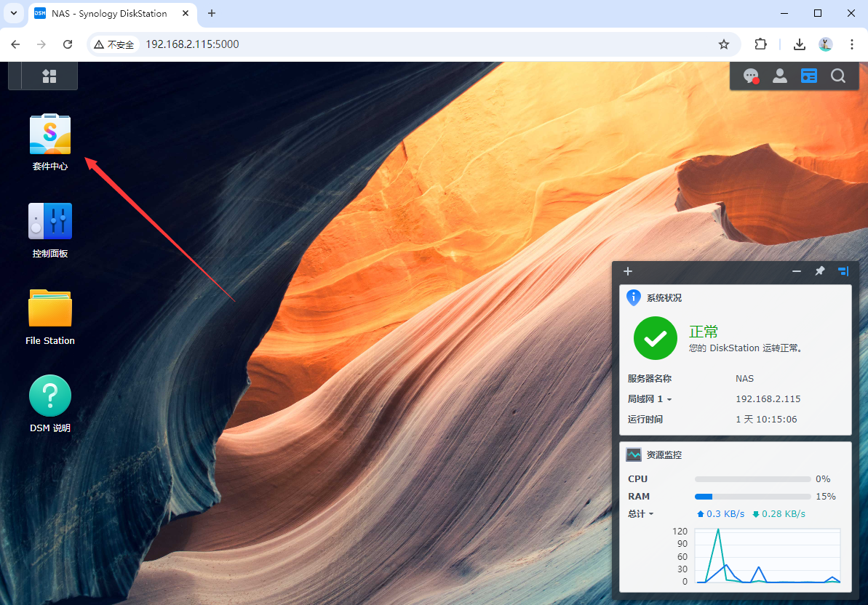Toggle the widget panel dock layout icon

[x=843, y=271]
